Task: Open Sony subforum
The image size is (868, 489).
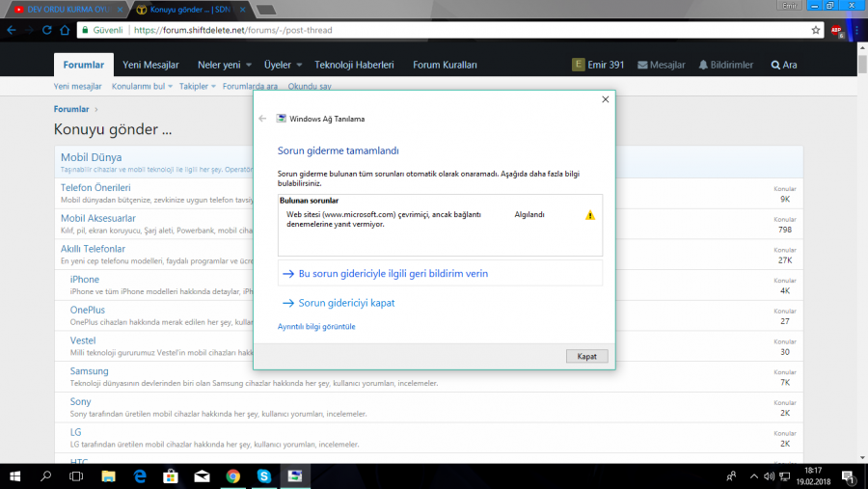Action: coord(80,401)
